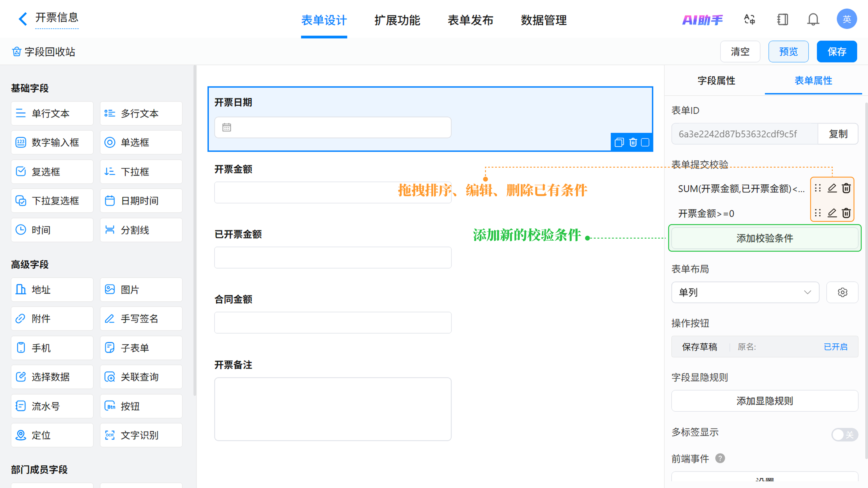Screen dimensions: 868x488
Task: Add an 附件 attachment field
Action: (52, 319)
